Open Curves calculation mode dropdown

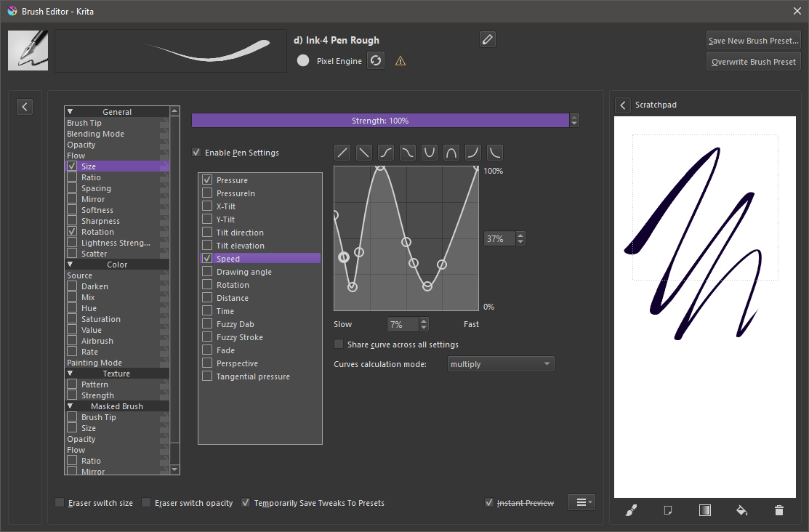[501, 364]
